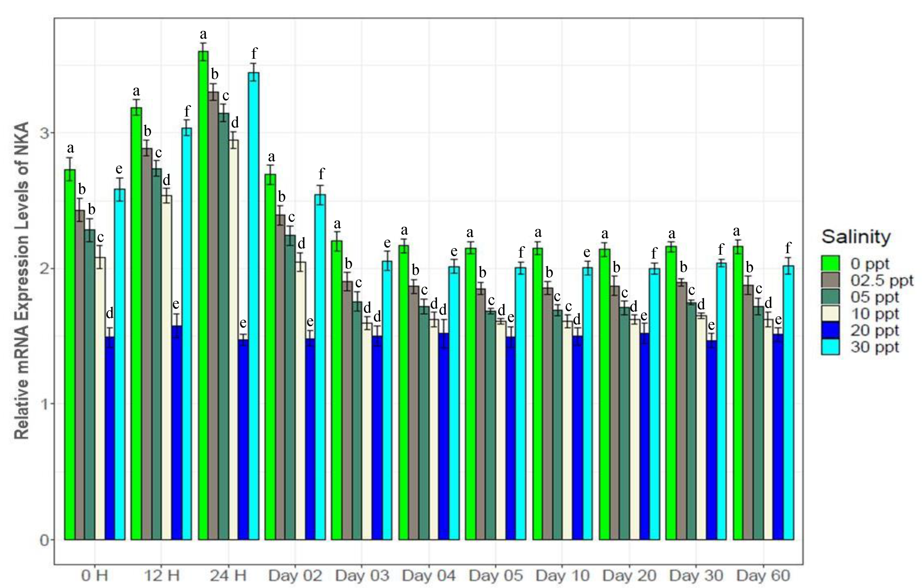Click the 10 ppt beige legend swatch
Viewport: 924px width, 588px height.
(x=830, y=314)
